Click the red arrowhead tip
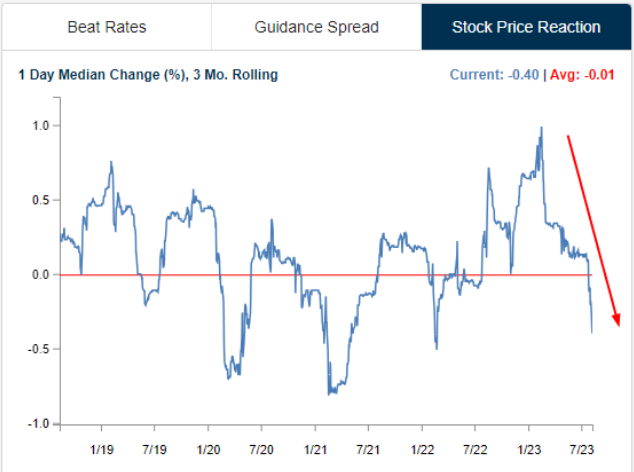 pos(617,323)
